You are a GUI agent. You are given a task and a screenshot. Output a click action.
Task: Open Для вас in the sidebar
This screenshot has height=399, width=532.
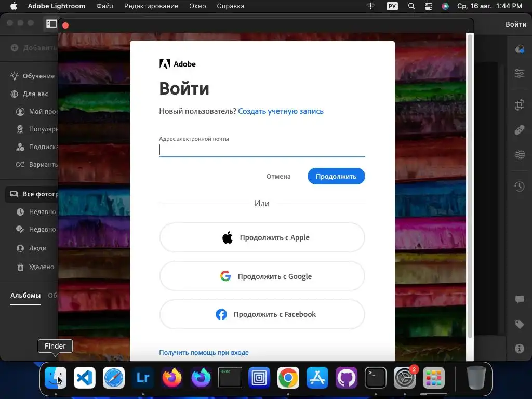29,94
